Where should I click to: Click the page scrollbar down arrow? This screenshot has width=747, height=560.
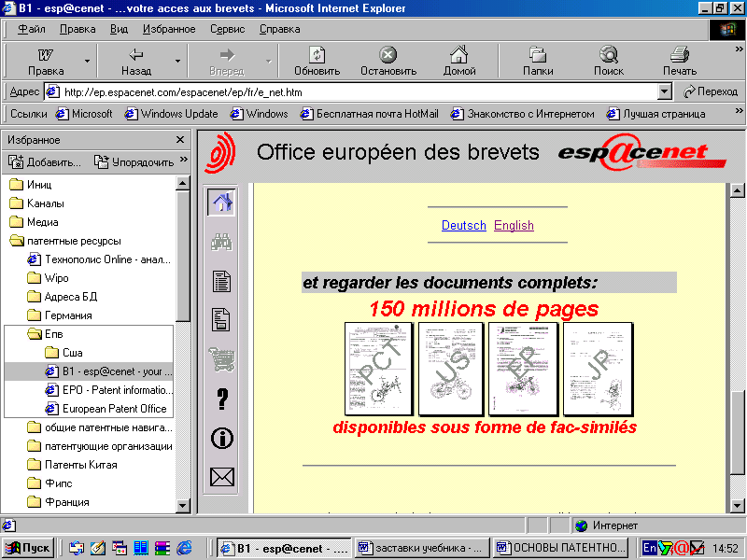coord(737,506)
